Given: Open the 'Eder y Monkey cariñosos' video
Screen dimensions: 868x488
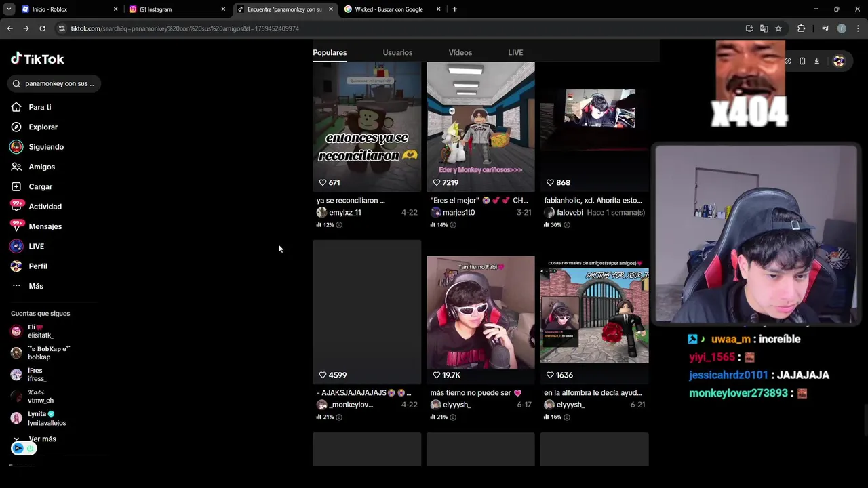Looking at the screenshot, I should (481, 127).
